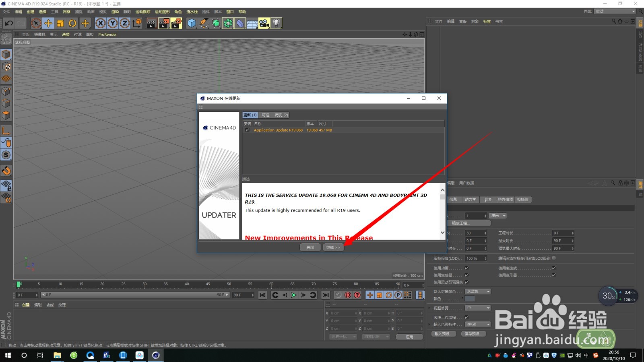
Task: Activate the Scale tool
Action: coord(60,23)
